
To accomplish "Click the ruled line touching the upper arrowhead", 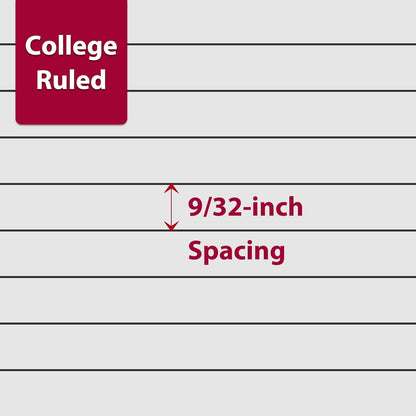I will (x=208, y=184).
